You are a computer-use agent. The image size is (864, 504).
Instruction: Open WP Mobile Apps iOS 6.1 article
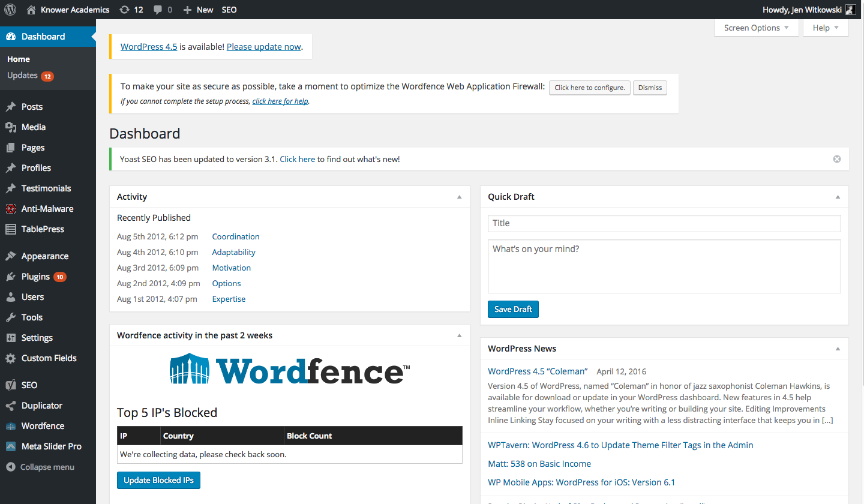(581, 482)
